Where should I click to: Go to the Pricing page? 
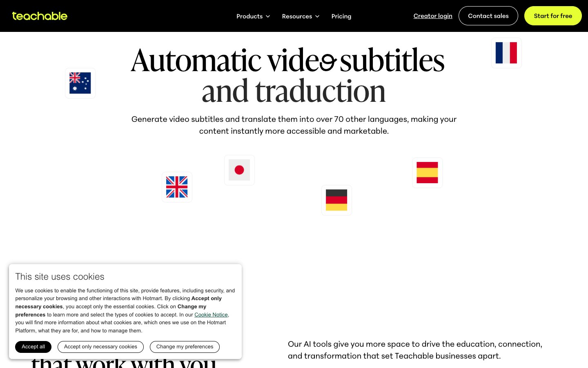[341, 16]
